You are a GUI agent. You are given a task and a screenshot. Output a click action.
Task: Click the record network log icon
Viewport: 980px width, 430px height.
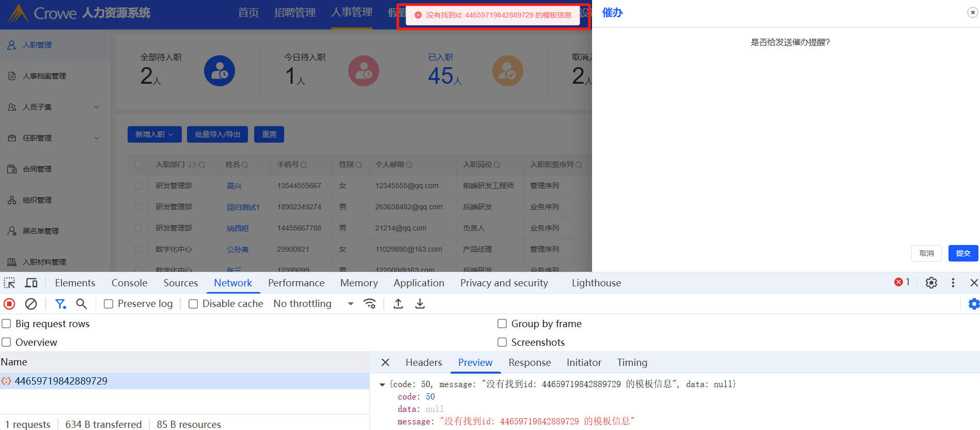(x=9, y=304)
